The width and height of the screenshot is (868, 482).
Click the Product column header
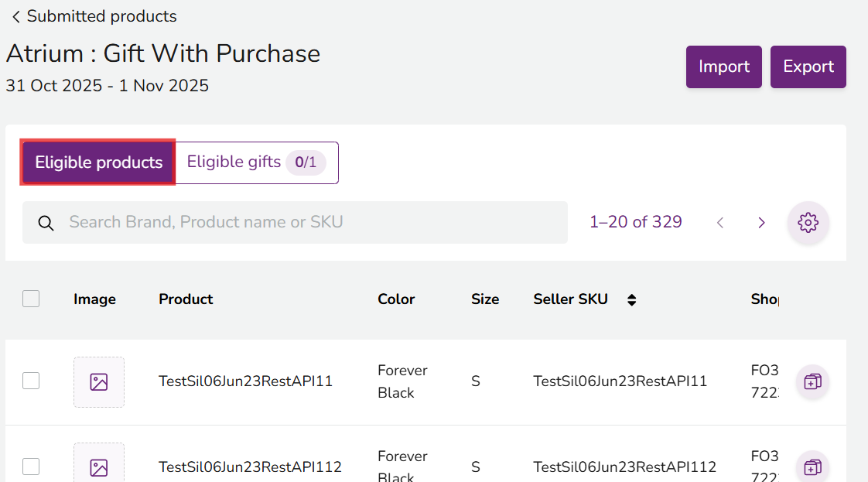point(186,299)
